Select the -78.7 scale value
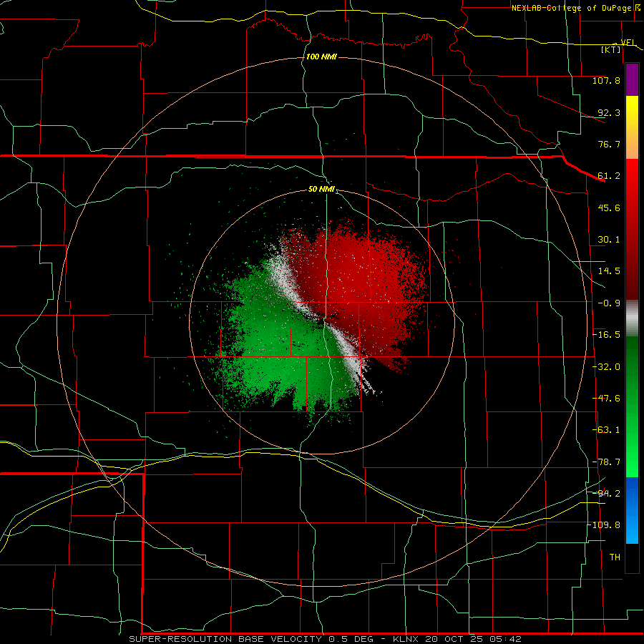The height and width of the screenshot is (644, 644). (606, 462)
